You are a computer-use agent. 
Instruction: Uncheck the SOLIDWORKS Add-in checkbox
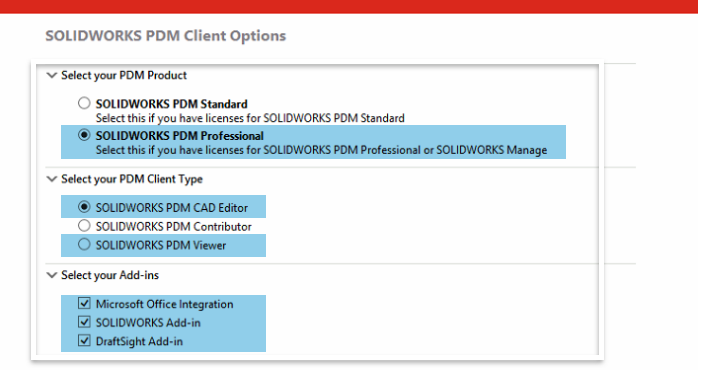click(x=84, y=322)
